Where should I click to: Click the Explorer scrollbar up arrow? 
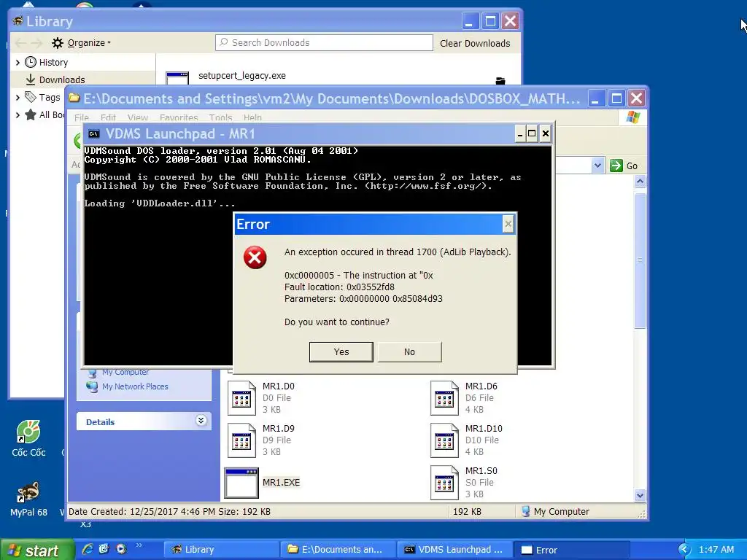(x=640, y=181)
